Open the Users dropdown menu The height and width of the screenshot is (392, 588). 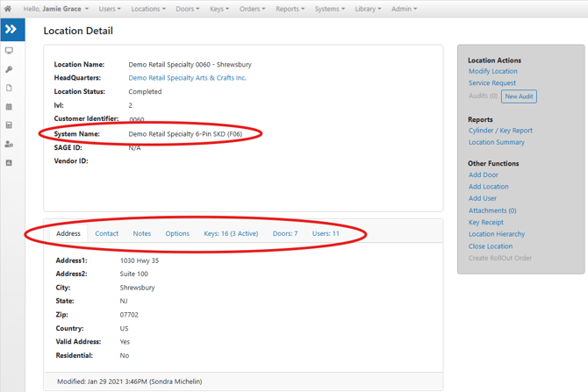pyautogui.click(x=110, y=9)
